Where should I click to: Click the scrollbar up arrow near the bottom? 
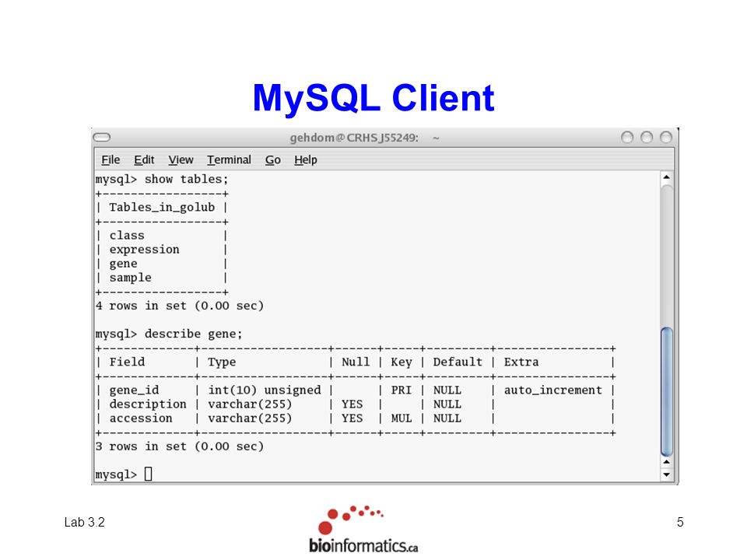pos(667,462)
